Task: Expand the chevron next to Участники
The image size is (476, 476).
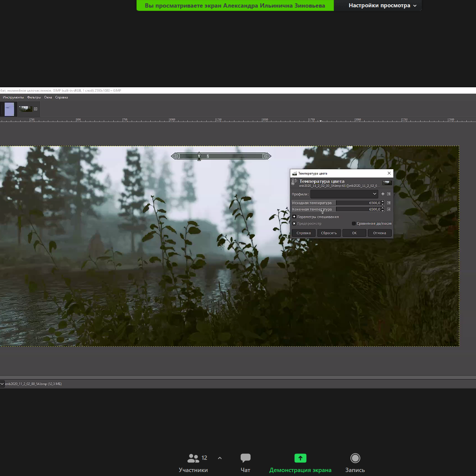Action: click(220, 458)
